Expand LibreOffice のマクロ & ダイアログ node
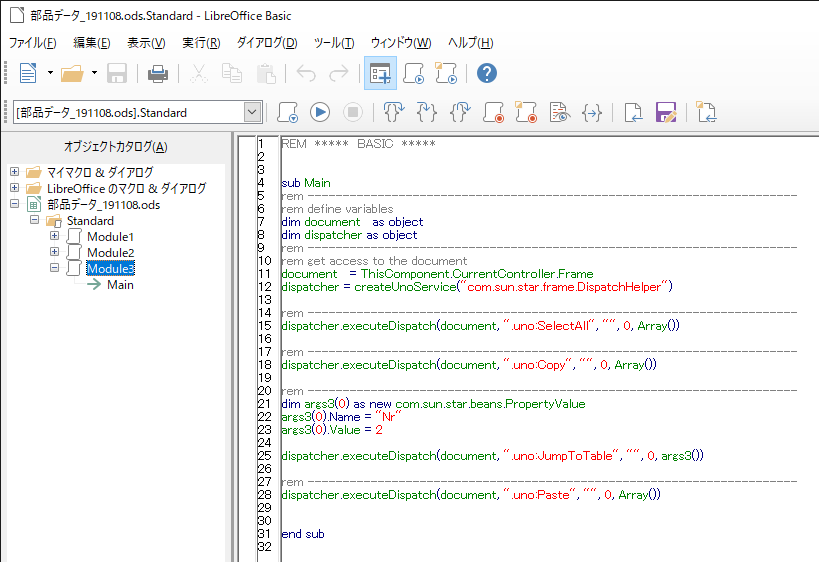 (15, 188)
